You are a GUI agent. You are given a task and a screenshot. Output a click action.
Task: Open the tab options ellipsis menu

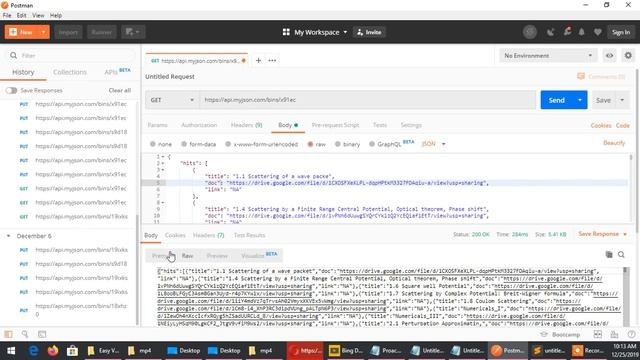point(272,60)
